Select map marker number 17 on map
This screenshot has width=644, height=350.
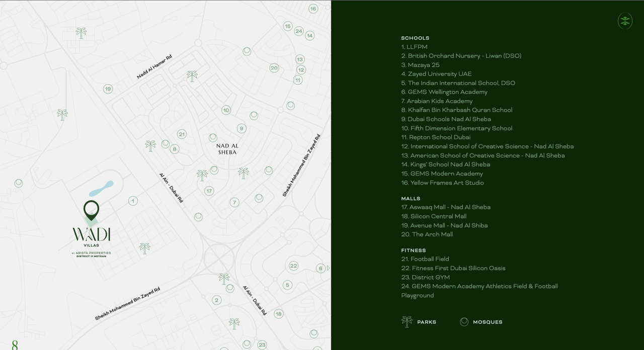(x=209, y=191)
